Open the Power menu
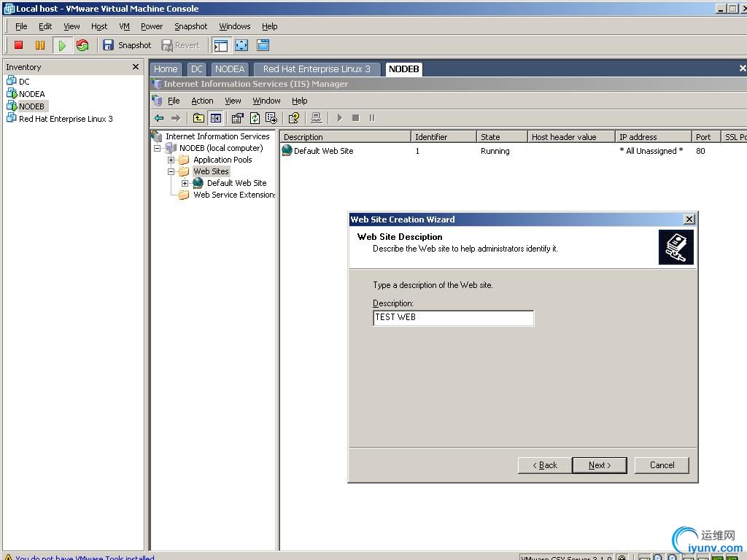Viewport: 747px width, 560px height. 152,26
